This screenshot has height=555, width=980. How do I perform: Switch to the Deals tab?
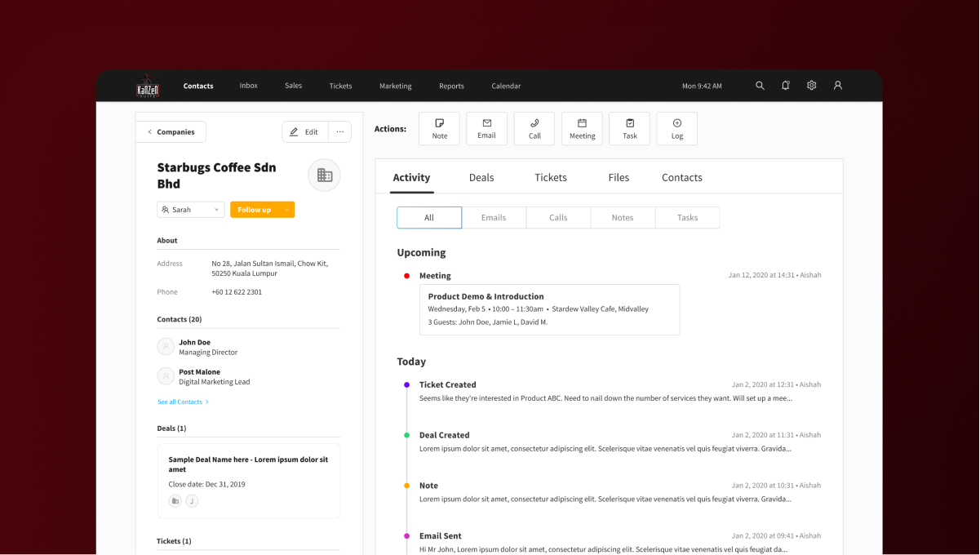point(481,178)
